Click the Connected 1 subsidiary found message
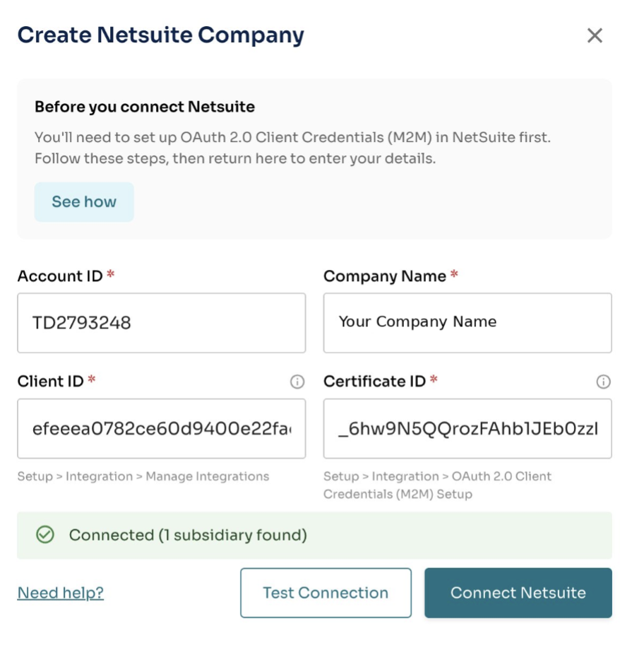Image resolution: width=644 pixels, height=667 pixels. pos(188,535)
